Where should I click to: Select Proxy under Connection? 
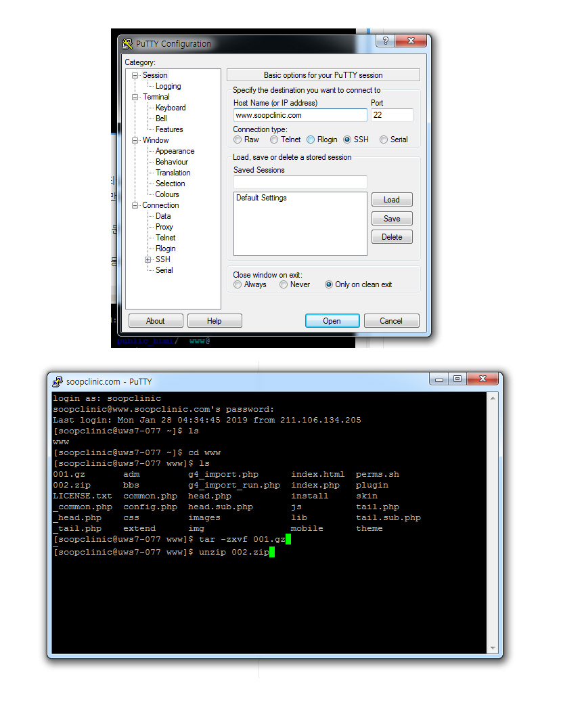point(164,227)
